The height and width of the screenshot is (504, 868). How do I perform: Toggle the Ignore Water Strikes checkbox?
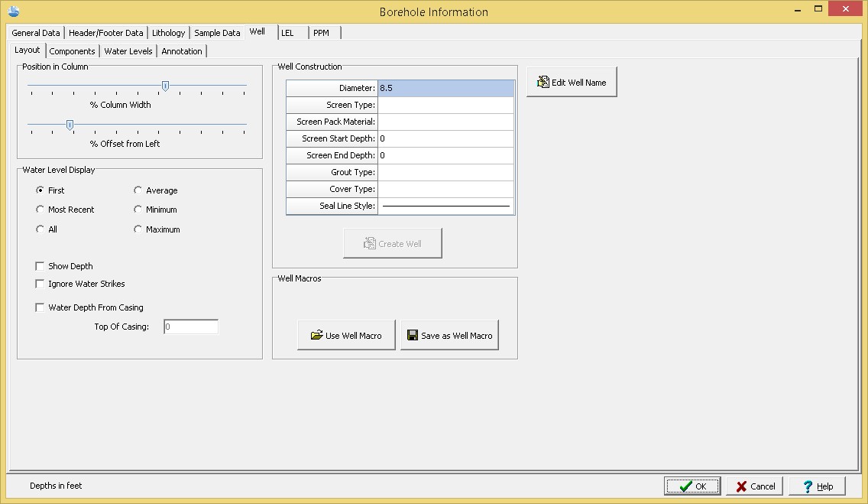[x=40, y=284]
